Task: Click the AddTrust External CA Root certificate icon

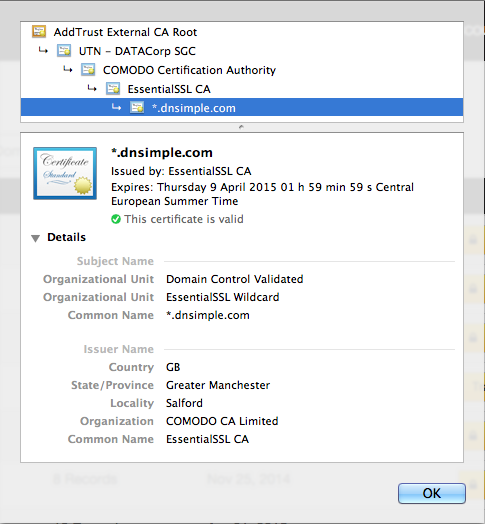Action: [39, 31]
